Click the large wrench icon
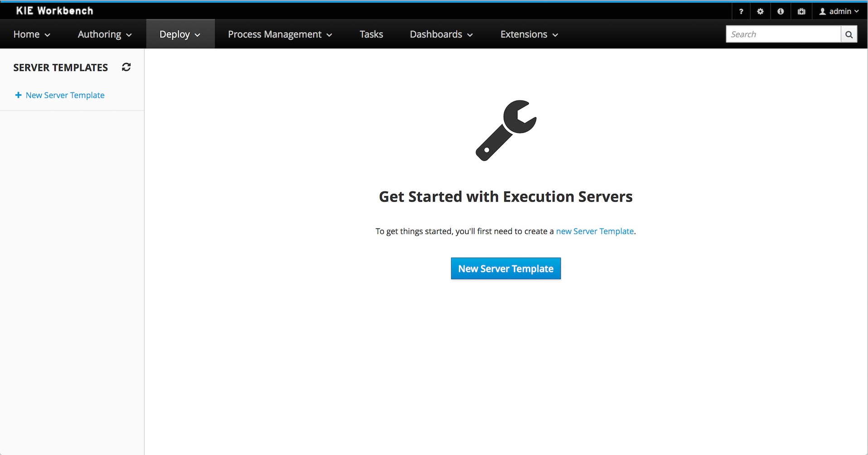Screen dimensions: 868x455 [506, 131]
